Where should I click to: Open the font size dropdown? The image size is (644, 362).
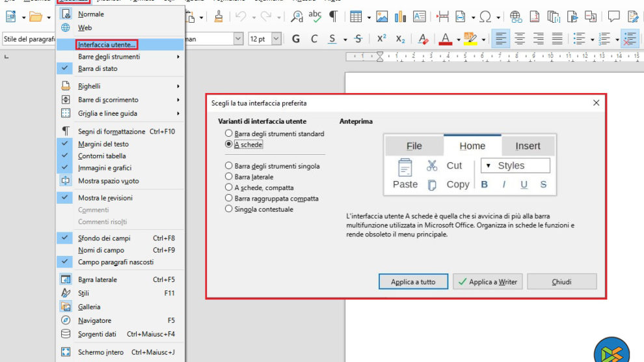click(276, 39)
